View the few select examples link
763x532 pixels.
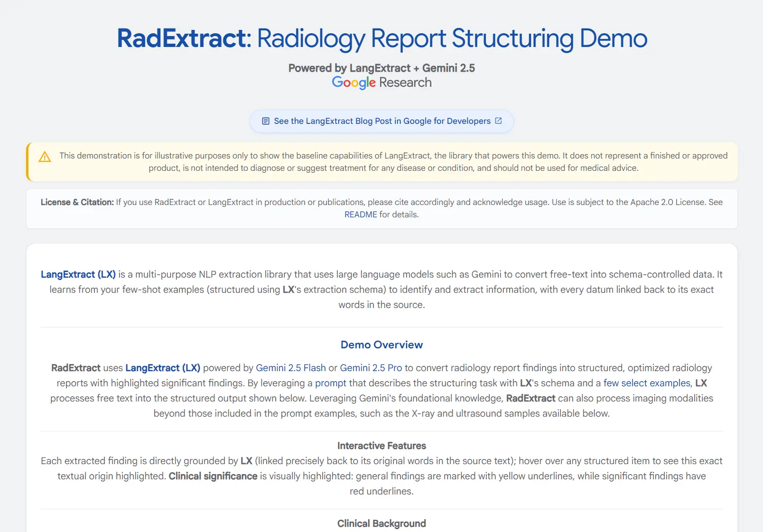point(647,383)
